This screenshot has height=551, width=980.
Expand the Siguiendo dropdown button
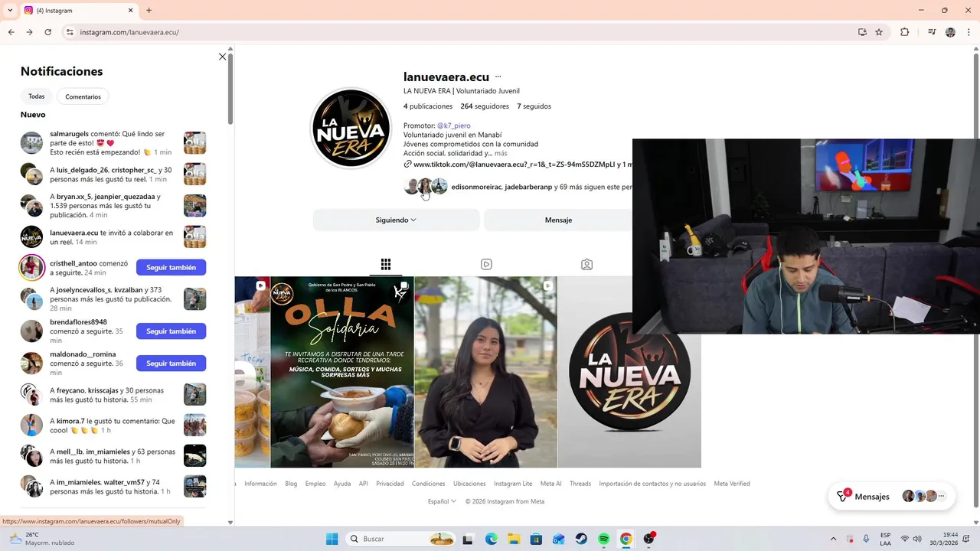(x=396, y=220)
